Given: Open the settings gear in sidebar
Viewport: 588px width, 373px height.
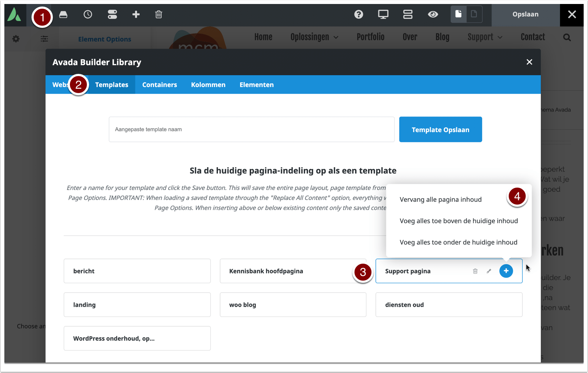Looking at the screenshot, I should click(16, 39).
